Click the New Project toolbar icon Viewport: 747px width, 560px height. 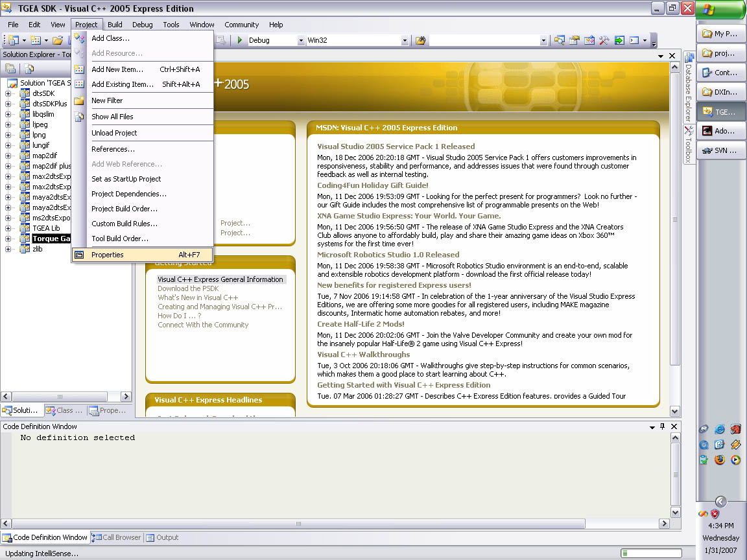coord(14,40)
